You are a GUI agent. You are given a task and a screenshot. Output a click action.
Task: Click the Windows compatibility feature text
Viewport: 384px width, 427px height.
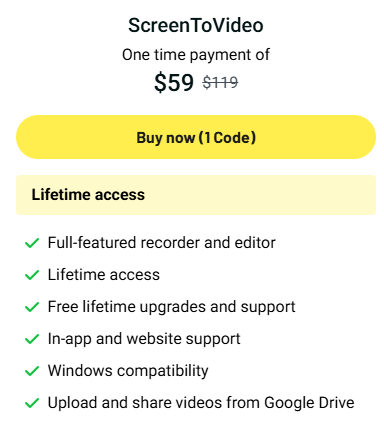[128, 371]
